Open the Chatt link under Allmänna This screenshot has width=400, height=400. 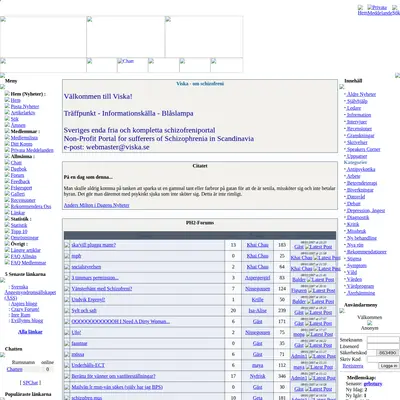[x=16, y=163]
